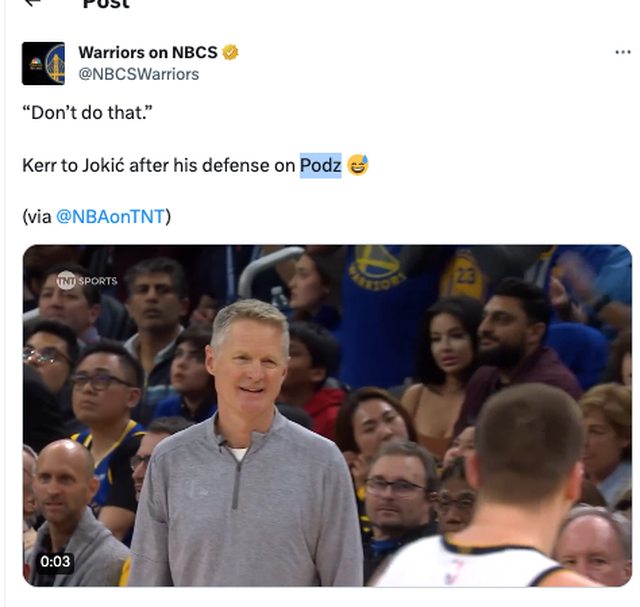Click the 0:03 video duration badge
640x607 pixels.
point(55,562)
